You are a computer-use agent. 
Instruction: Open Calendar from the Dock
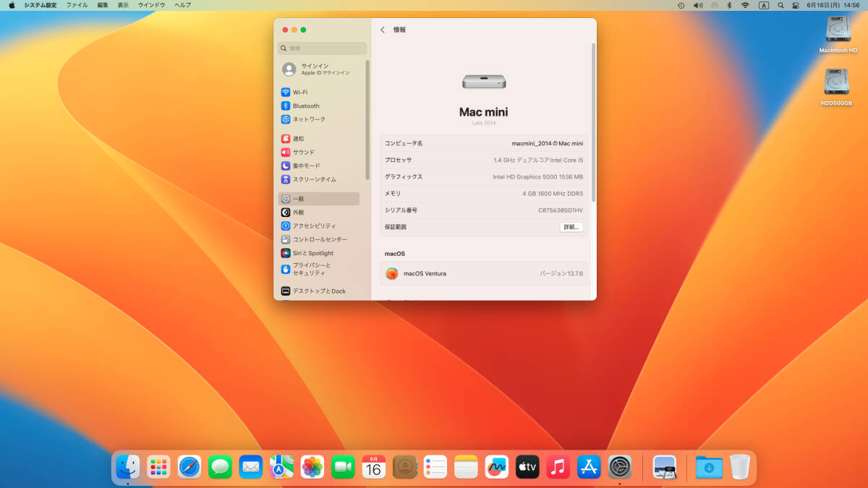pyautogui.click(x=374, y=467)
